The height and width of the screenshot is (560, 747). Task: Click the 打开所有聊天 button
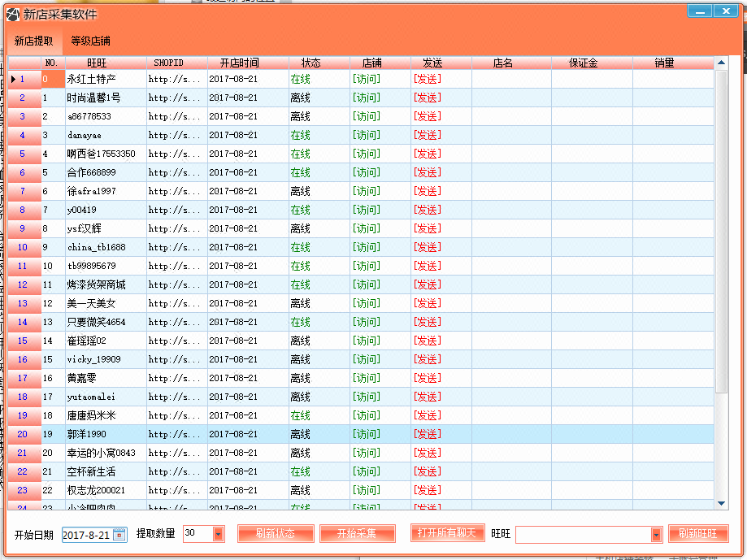coord(446,534)
